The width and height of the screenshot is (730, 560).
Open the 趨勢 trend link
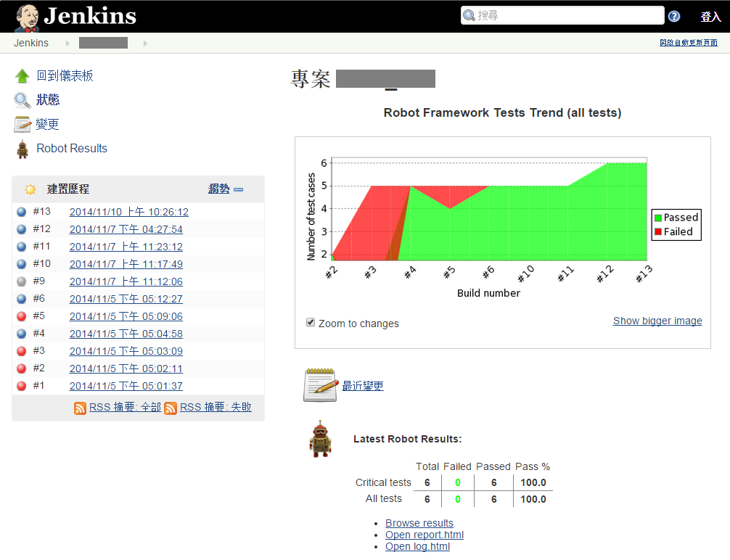pyautogui.click(x=219, y=189)
